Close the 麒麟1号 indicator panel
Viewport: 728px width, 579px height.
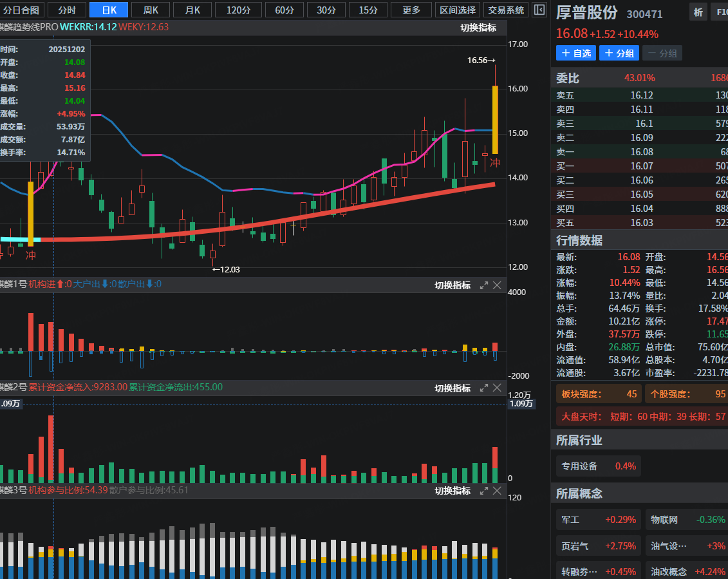497,285
